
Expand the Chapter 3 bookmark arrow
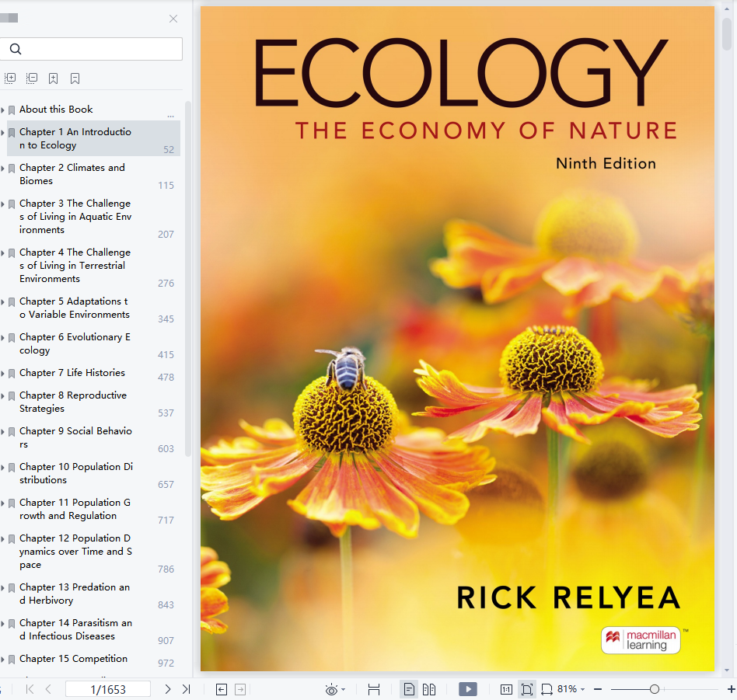(3, 204)
